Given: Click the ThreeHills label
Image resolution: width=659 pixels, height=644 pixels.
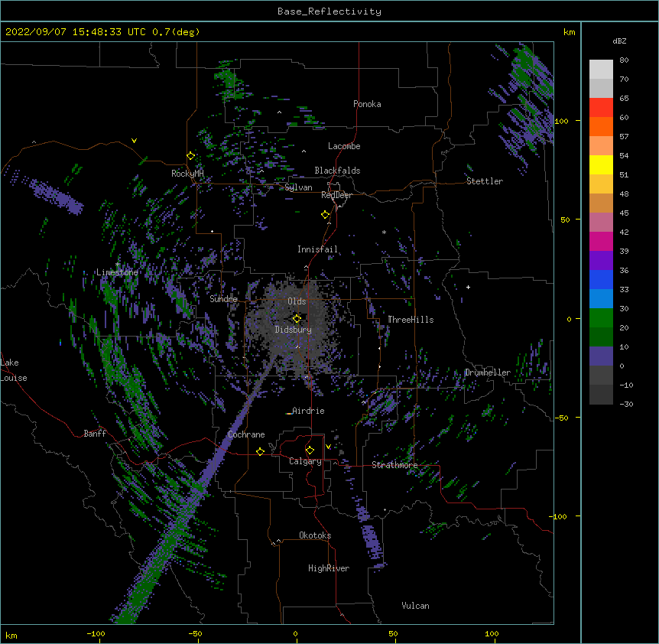Looking at the screenshot, I should [411, 320].
